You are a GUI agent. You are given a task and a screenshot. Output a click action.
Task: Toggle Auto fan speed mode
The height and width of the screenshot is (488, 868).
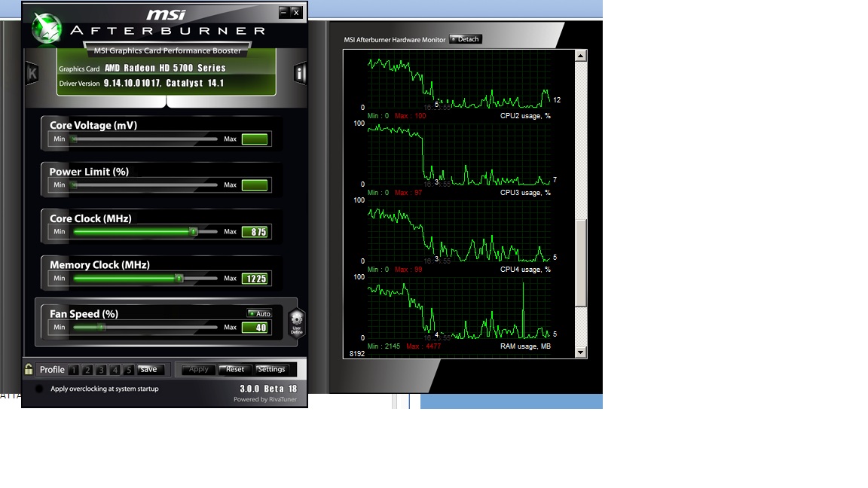259,314
